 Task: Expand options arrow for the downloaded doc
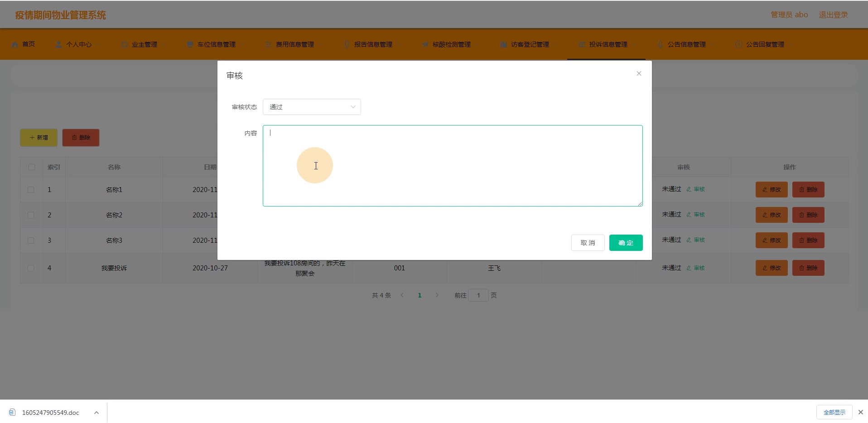point(96,413)
